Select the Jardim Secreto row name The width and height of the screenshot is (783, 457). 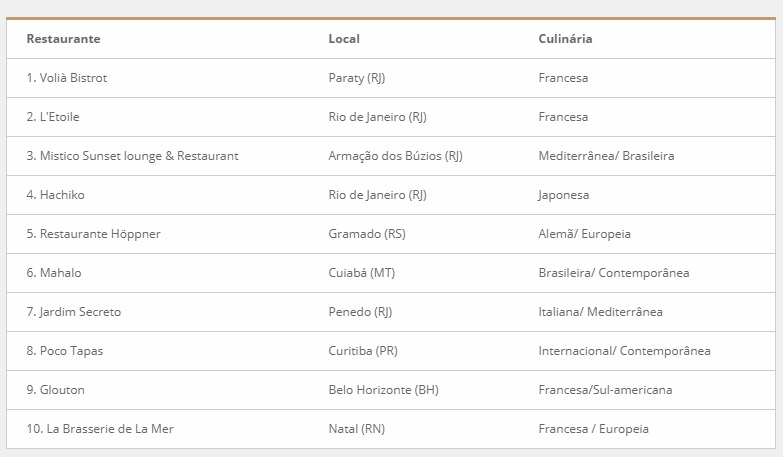(74, 312)
